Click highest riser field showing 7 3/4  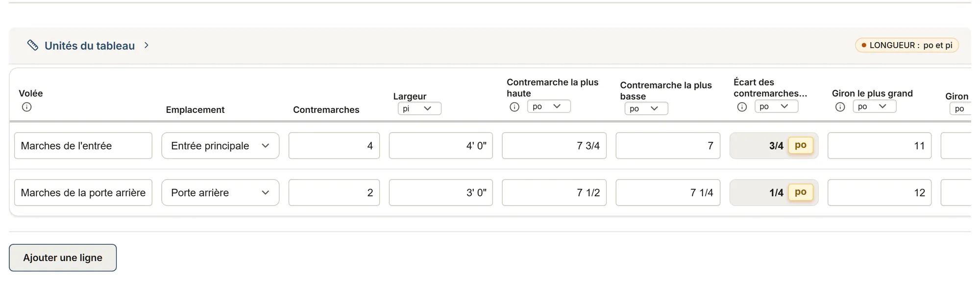coord(554,146)
